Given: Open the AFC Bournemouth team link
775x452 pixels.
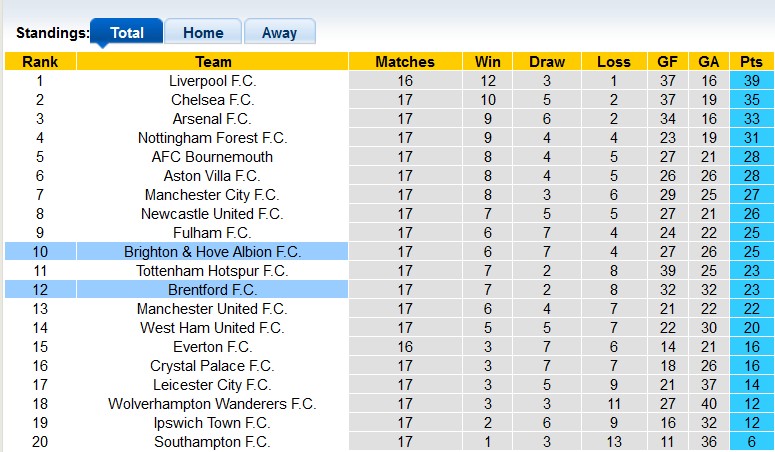Looking at the screenshot, I should click(x=212, y=157).
